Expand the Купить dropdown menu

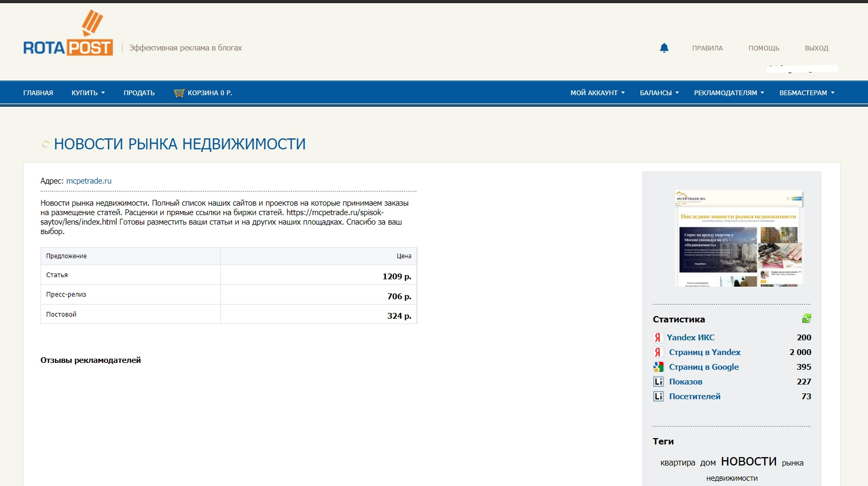click(x=88, y=93)
